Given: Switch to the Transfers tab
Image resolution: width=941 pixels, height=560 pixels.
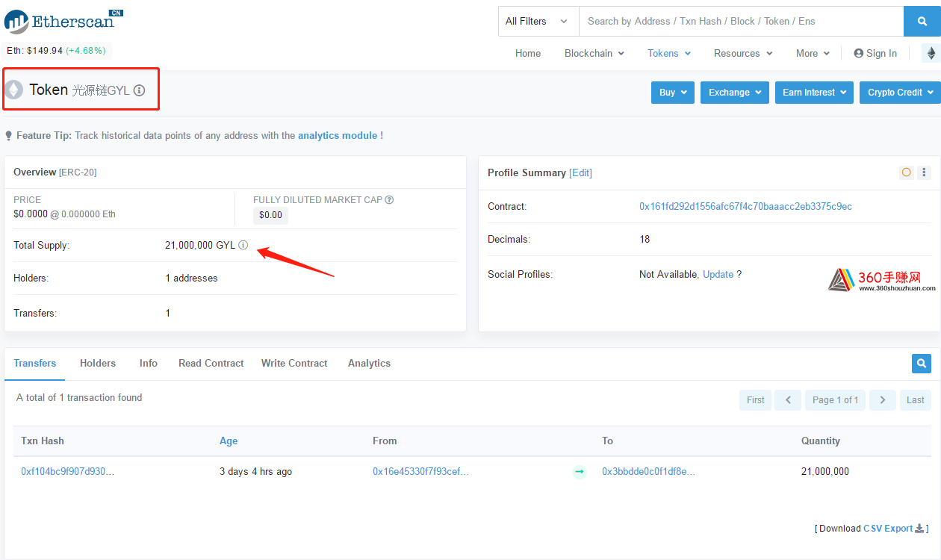Looking at the screenshot, I should (x=35, y=364).
